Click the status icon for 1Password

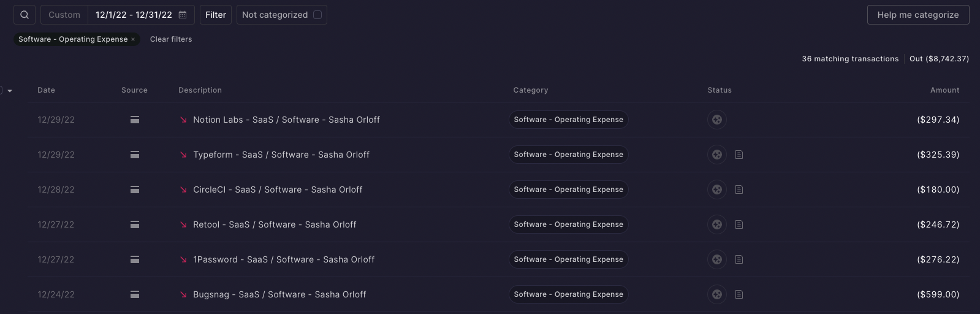pyautogui.click(x=716, y=259)
